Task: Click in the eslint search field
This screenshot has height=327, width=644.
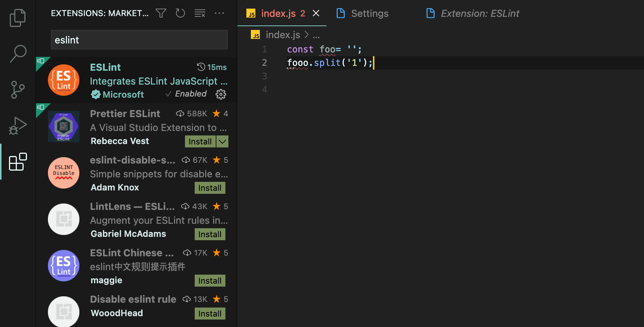Action: [x=139, y=40]
